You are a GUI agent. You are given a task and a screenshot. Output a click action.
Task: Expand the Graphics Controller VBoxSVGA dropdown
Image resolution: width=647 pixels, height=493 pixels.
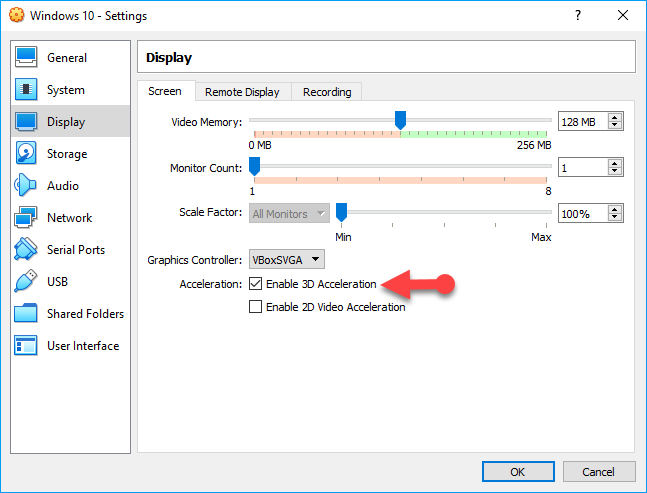(286, 260)
